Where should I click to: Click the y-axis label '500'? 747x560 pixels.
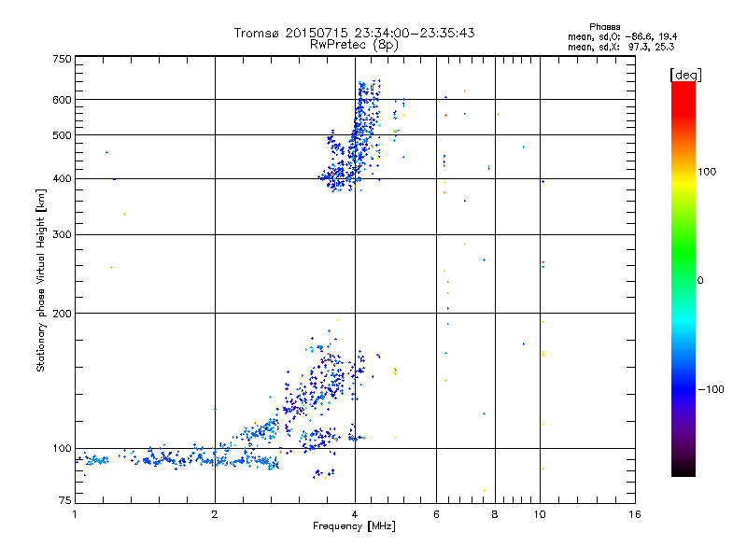(62, 135)
